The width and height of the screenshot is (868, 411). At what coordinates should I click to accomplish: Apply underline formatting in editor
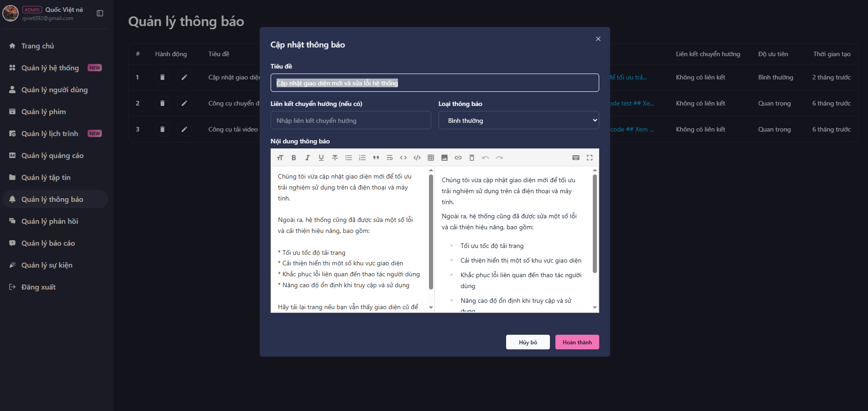[321, 158]
